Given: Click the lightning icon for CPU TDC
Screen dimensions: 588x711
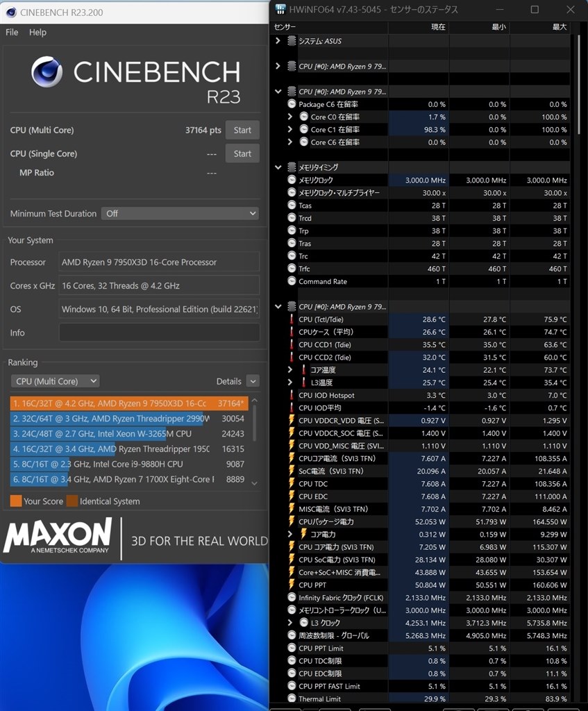Looking at the screenshot, I should (x=292, y=484).
